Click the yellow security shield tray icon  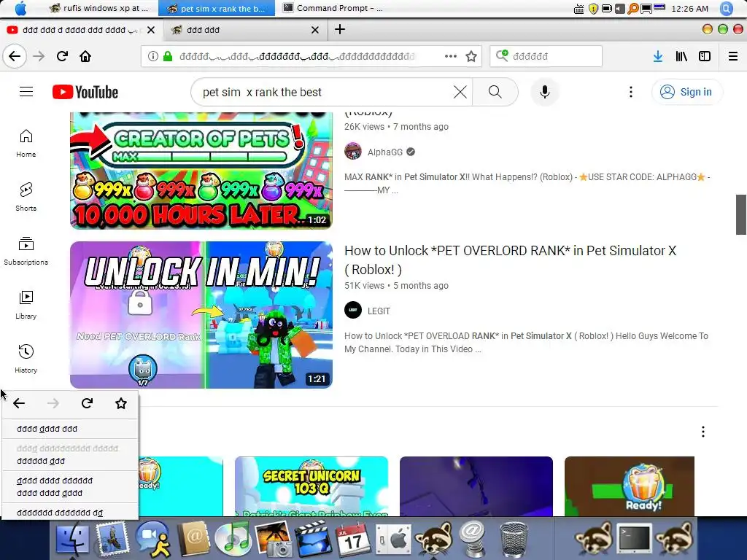pyautogui.click(x=593, y=9)
